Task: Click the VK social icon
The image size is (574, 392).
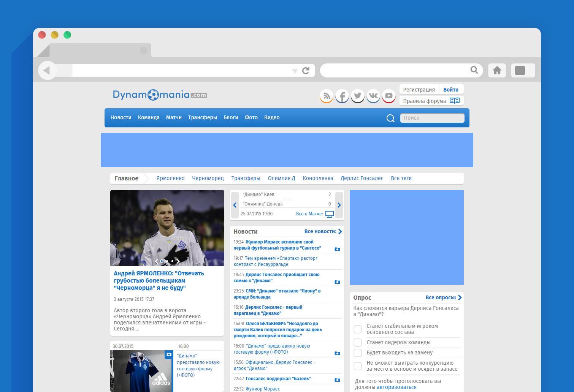Action: click(373, 96)
